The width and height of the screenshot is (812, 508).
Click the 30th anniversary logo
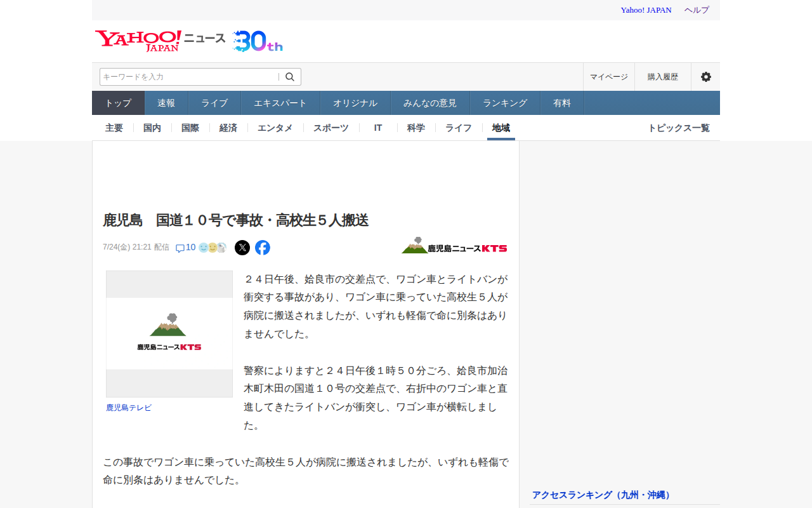coord(258,41)
